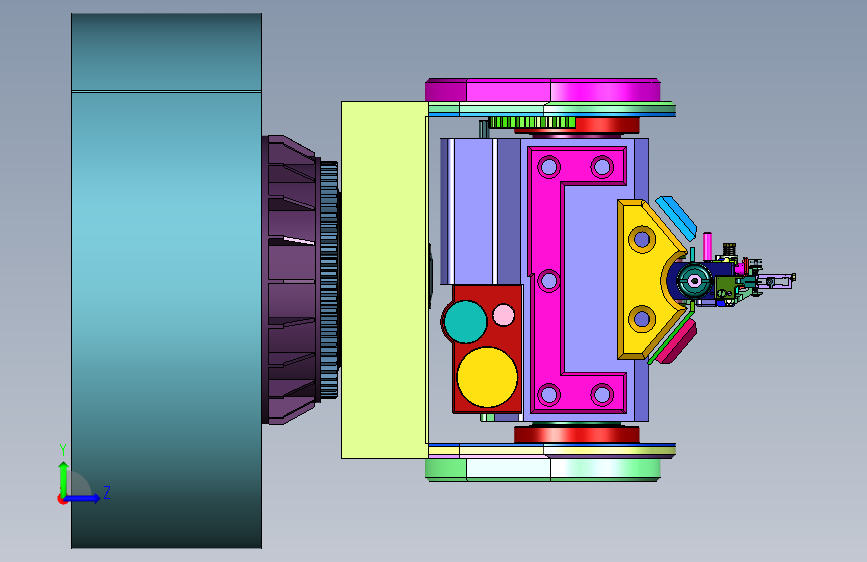Pick the red block with circles
The height and width of the screenshot is (562, 867).
click(x=487, y=349)
